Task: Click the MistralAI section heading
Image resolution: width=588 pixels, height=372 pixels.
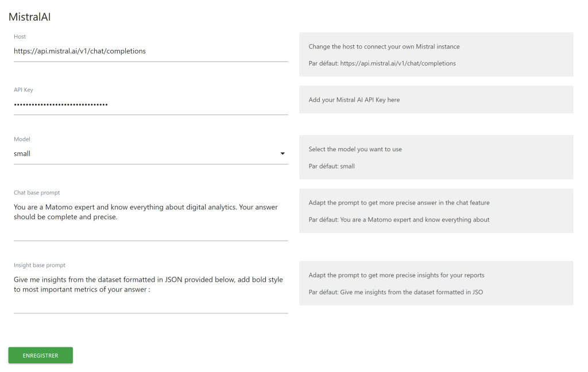Action: click(29, 17)
